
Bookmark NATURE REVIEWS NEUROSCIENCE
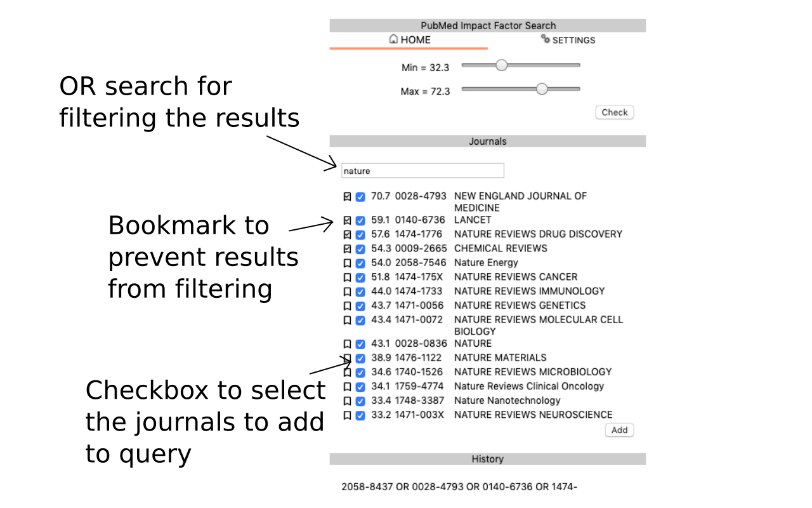(x=347, y=415)
